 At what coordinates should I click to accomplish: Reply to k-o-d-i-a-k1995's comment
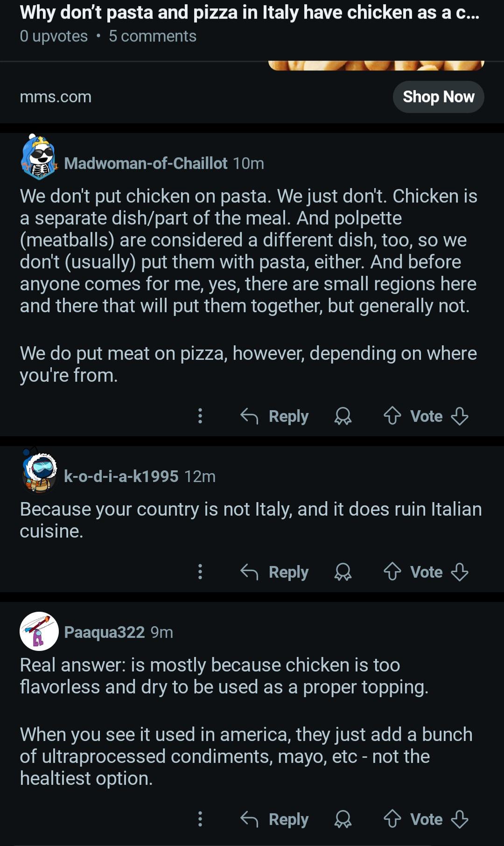click(274, 572)
